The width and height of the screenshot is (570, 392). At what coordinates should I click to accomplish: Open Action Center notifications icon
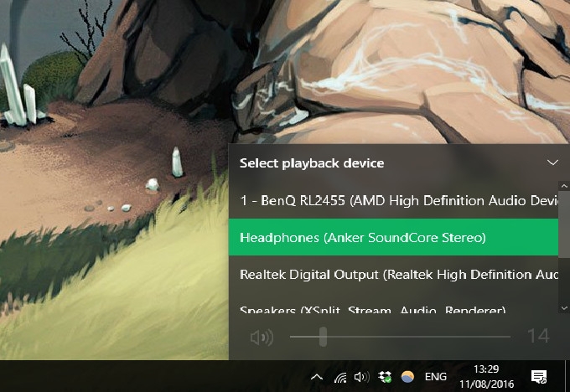[539, 377]
